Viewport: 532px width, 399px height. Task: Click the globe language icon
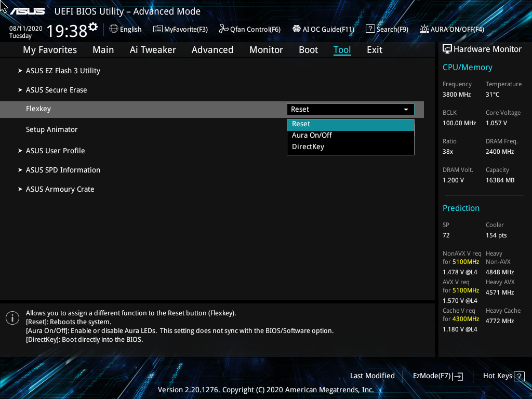tap(114, 29)
